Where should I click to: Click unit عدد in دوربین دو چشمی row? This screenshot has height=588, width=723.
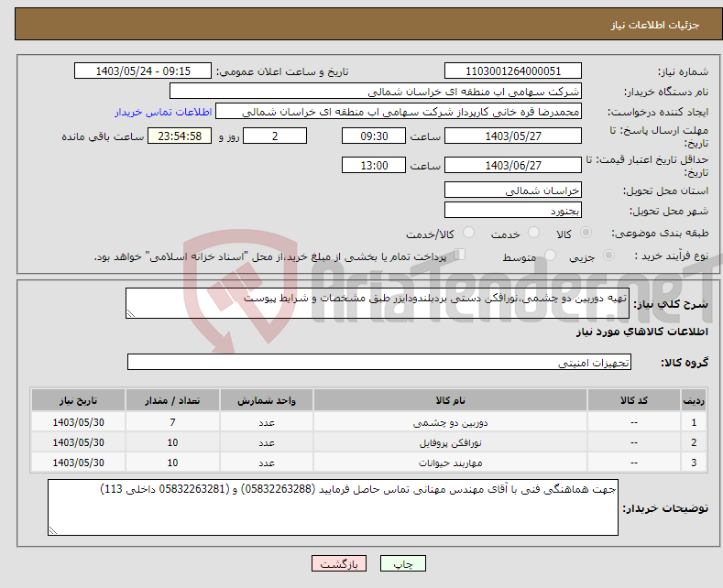point(267,422)
